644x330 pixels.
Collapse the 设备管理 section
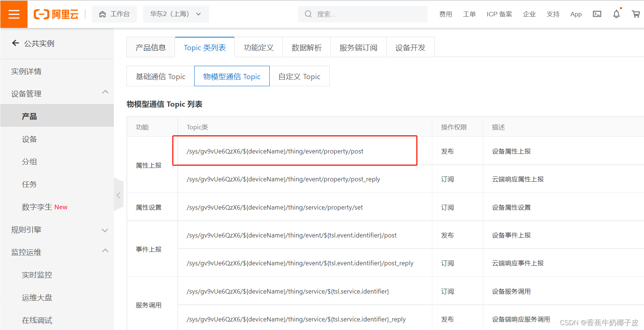105,92
